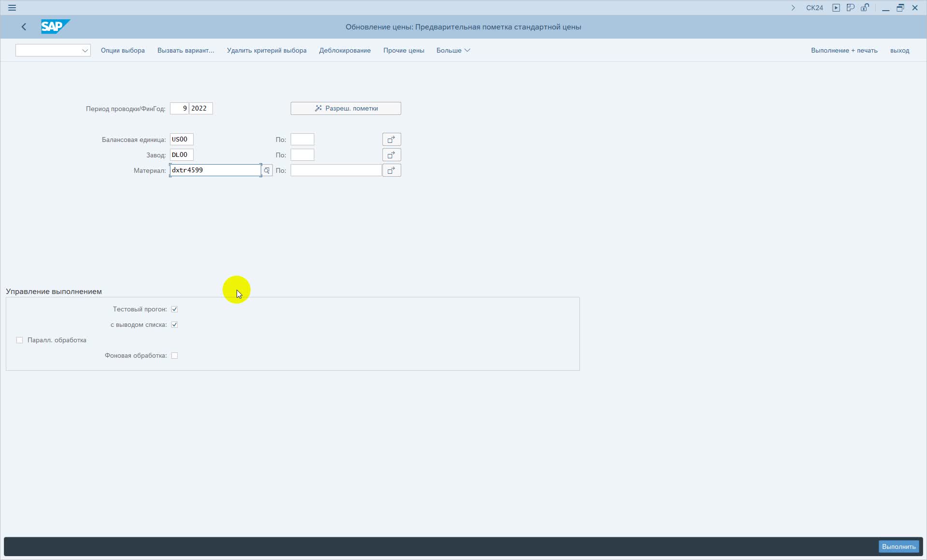Click the CK24 transaction code label

(x=815, y=8)
